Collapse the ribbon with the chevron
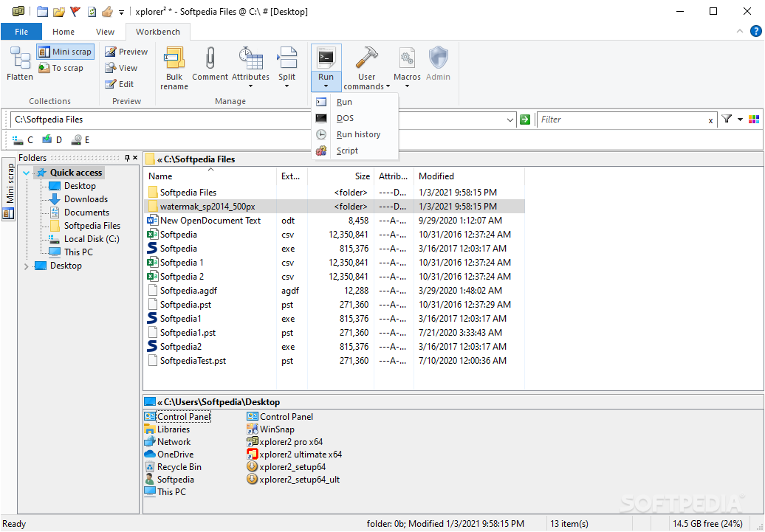The height and width of the screenshot is (532, 765). (x=740, y=31)
